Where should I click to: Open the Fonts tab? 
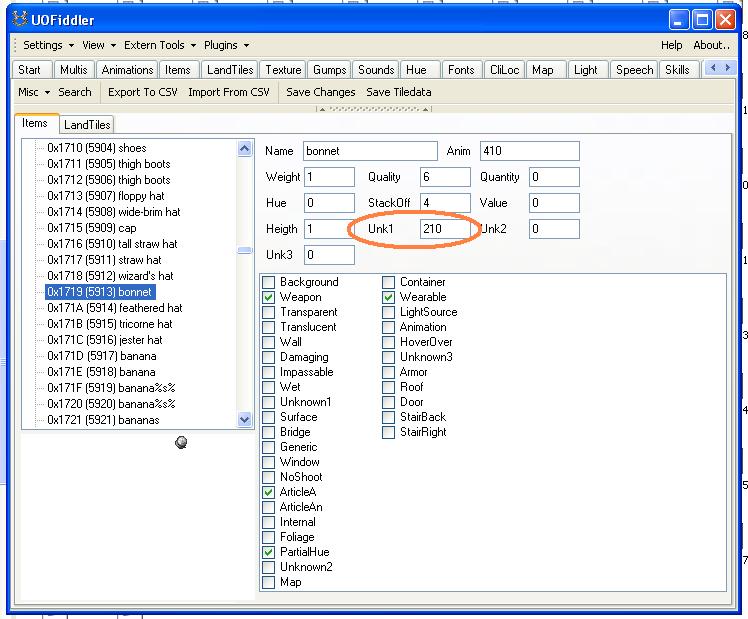point(461,70)
